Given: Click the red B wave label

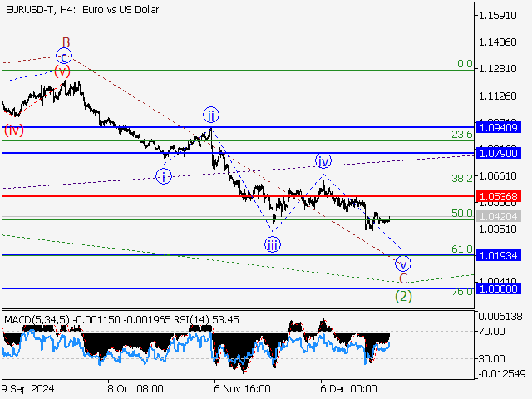Looking at the screenshot, I should 66,42.
